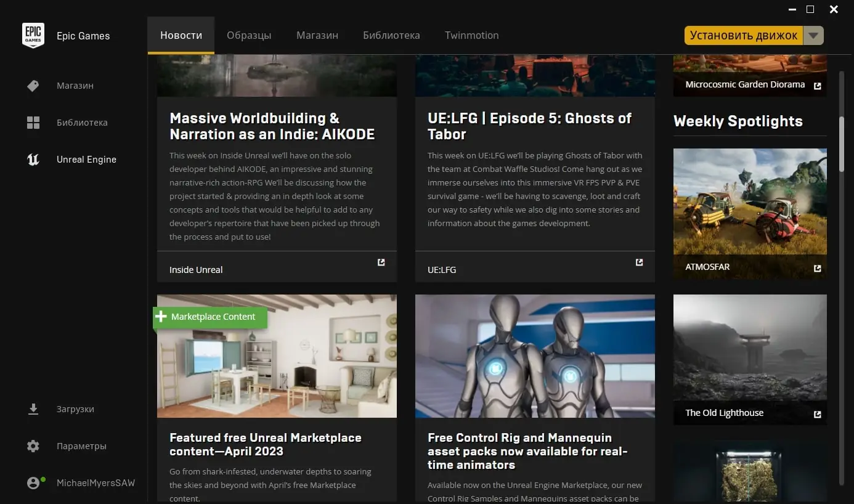The image size is (854, 504).
Task: Click the MichaelMyersSAW profile avatar icon
Action: pyautogui.click(x=33, y=483)
